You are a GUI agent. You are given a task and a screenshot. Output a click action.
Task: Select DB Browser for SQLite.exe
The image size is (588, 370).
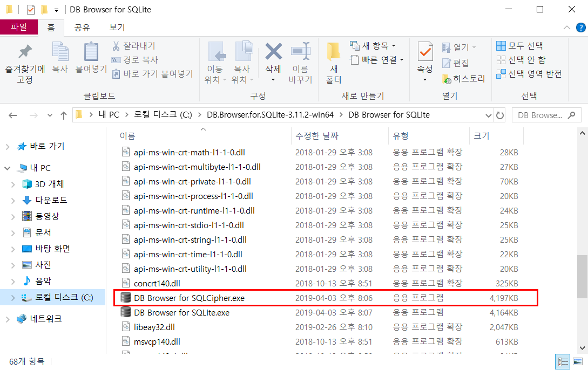181,313
